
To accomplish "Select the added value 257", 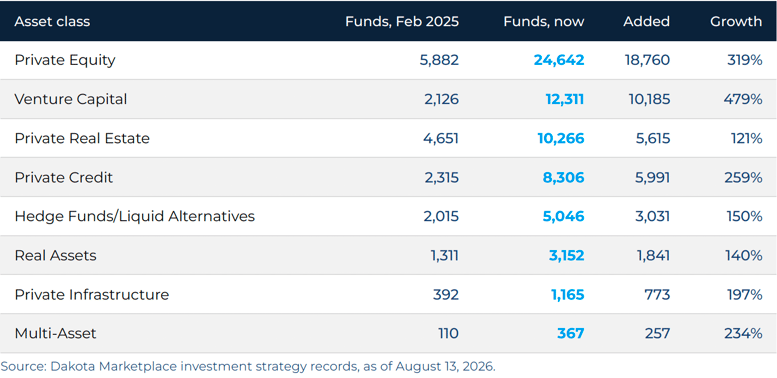I will coord(659,333).
